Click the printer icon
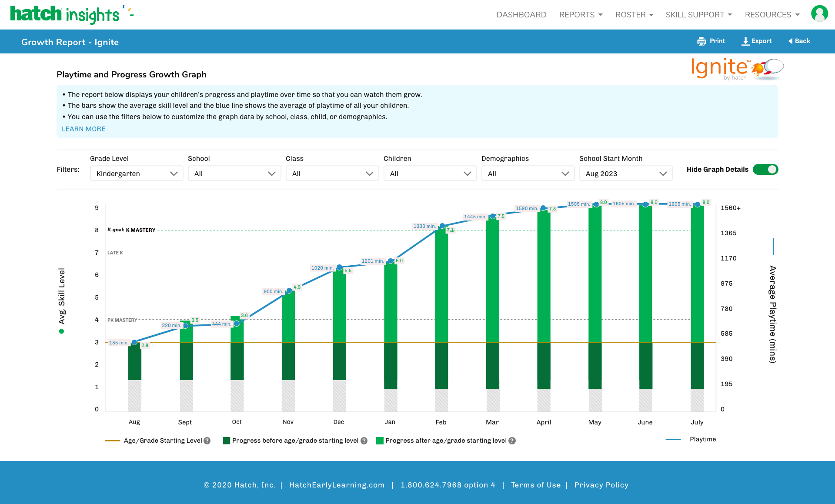 coord(701,41)
